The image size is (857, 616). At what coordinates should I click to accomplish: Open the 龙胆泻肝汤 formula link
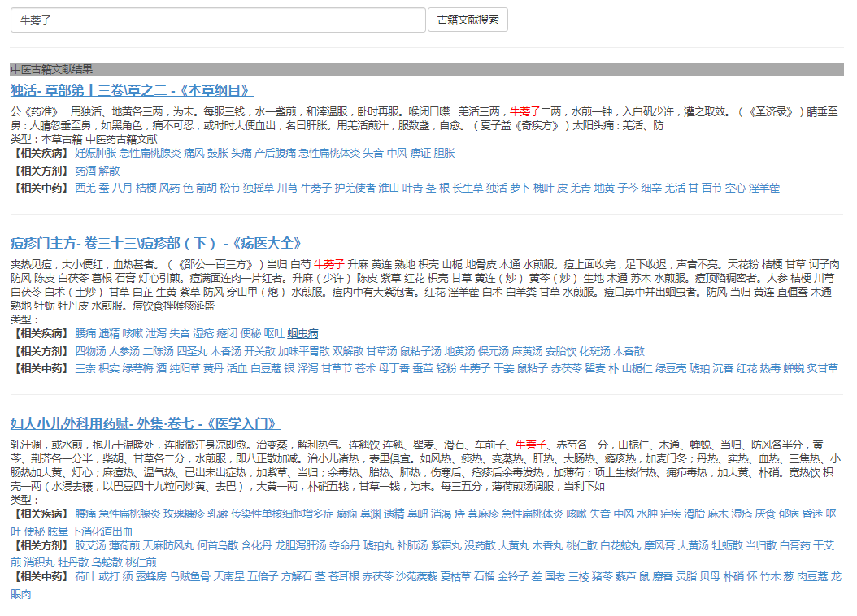[301, 545]
